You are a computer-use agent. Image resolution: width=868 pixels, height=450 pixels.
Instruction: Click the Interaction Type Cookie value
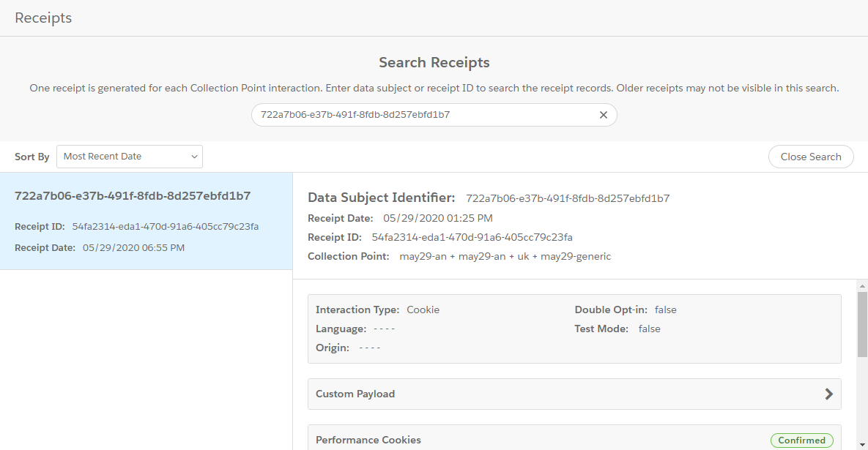click(x=423, y=310)
